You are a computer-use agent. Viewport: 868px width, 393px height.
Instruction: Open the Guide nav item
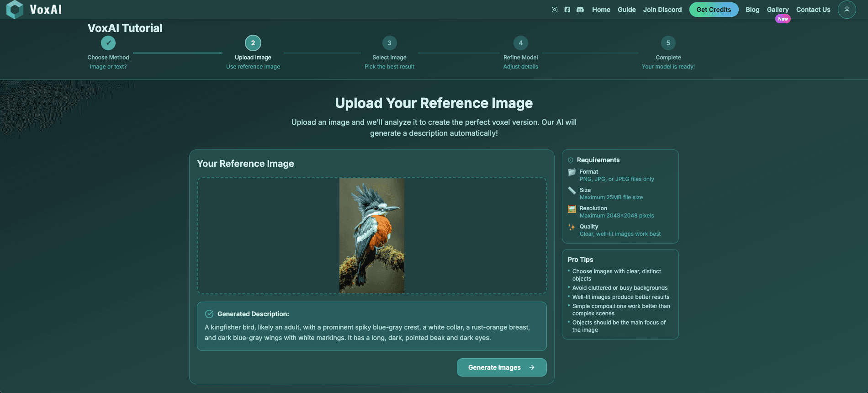tap(627, 10)
